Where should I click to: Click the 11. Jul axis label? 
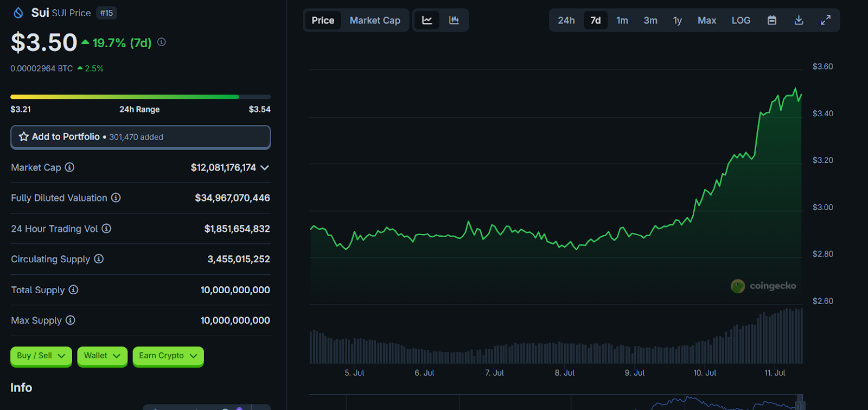tap(775, 373)
